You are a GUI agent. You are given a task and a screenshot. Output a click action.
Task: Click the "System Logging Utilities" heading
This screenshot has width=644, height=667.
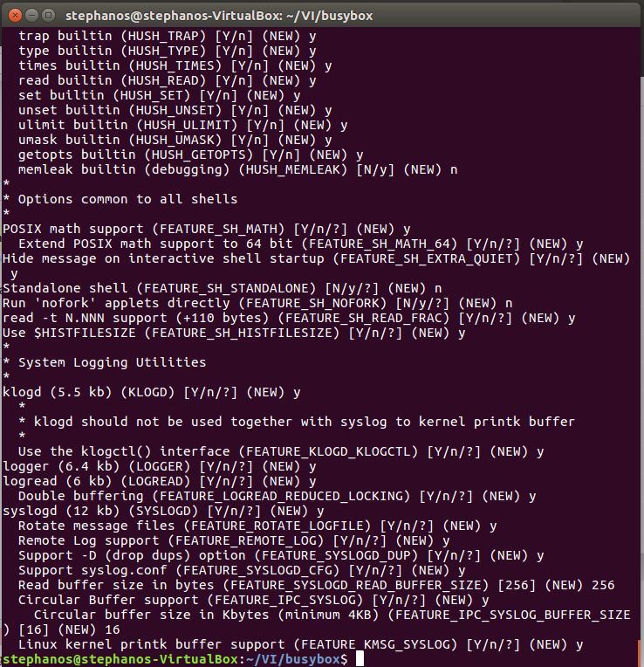112,362
